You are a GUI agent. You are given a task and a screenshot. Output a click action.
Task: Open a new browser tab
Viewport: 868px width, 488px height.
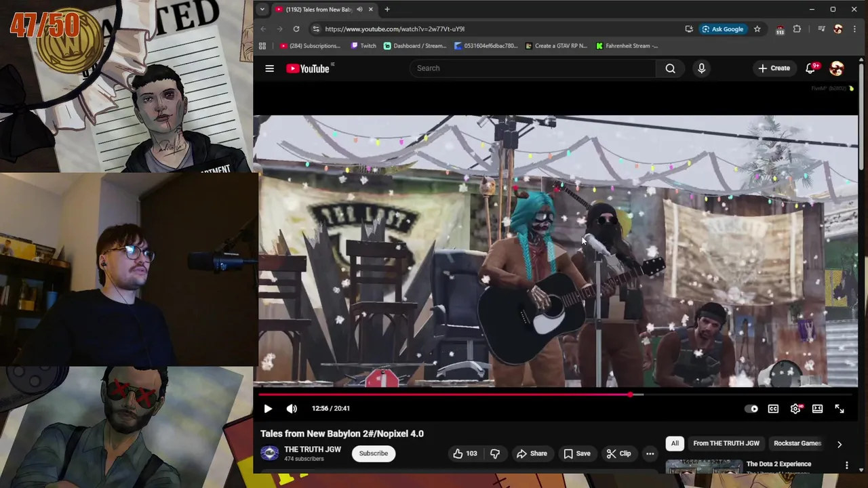click(387, 9)
